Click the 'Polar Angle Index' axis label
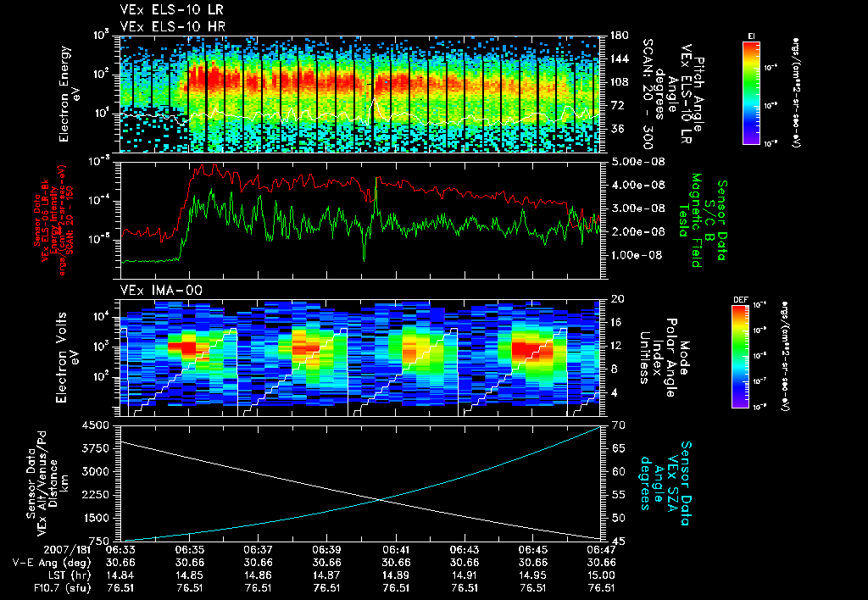This screenshot has height=600, width=868. click(x=664, y=357)
